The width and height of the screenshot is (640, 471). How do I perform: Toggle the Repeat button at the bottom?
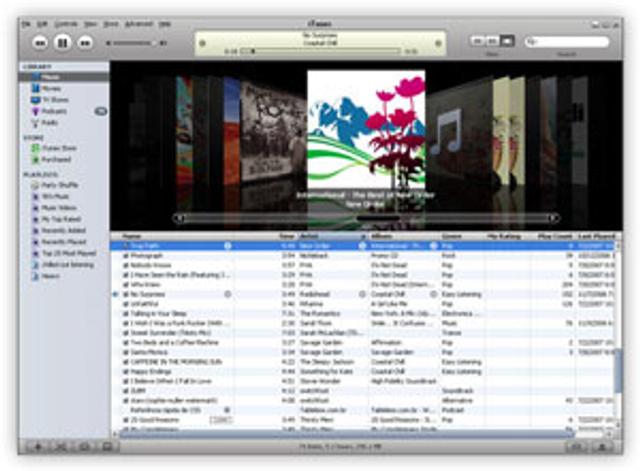click(x=84, y=447)
